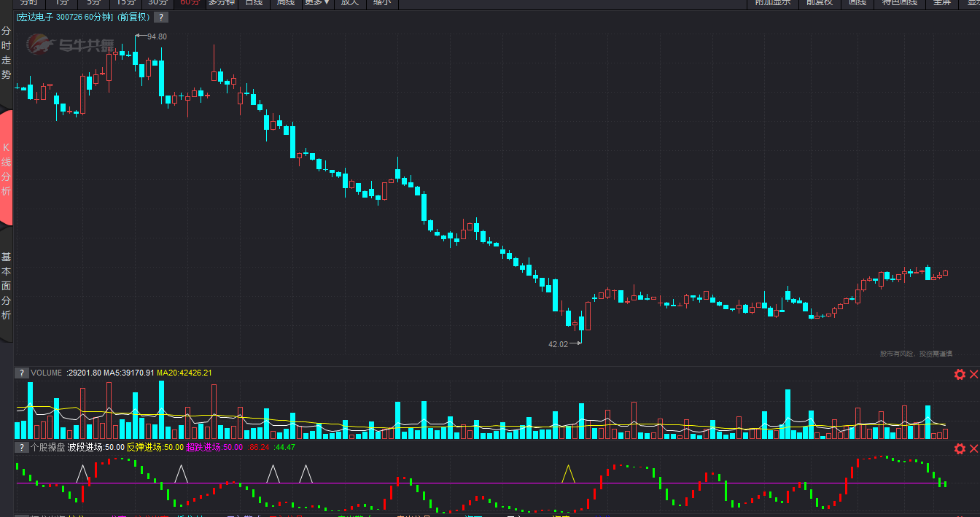
Task: Close the VOLUME indicator panel
Action: coord(973,374)
